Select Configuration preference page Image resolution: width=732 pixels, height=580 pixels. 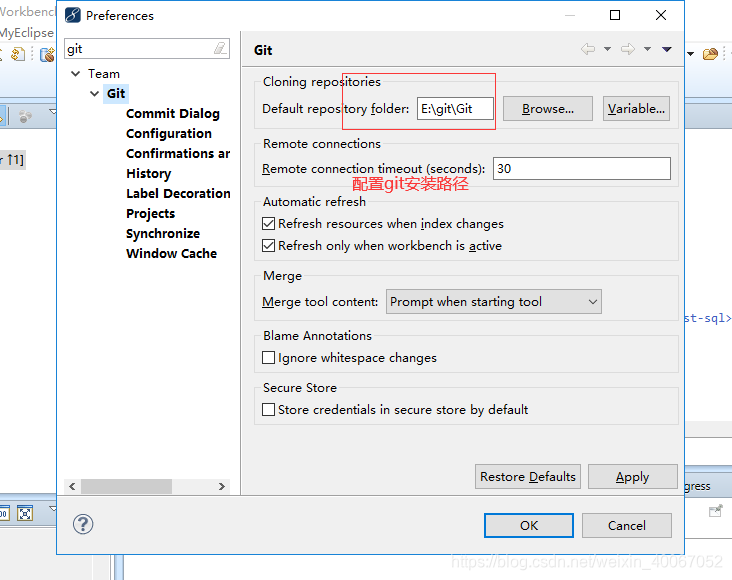[169, 134]
